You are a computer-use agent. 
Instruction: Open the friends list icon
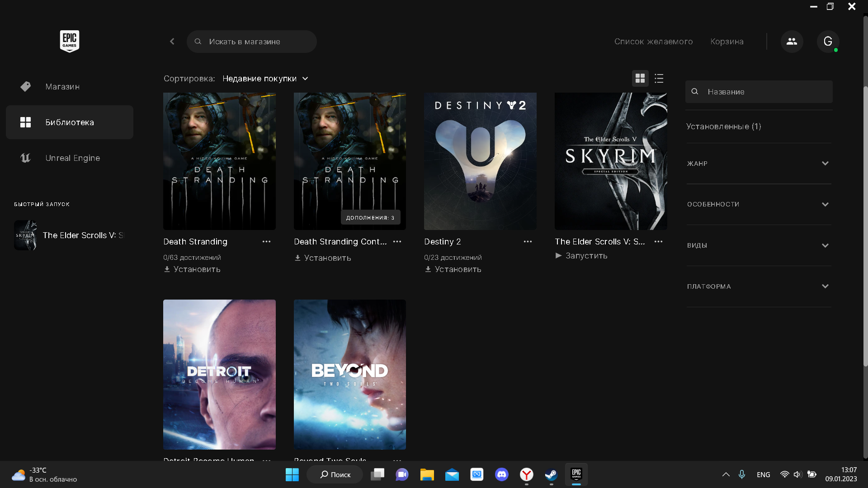click(792, 42)
